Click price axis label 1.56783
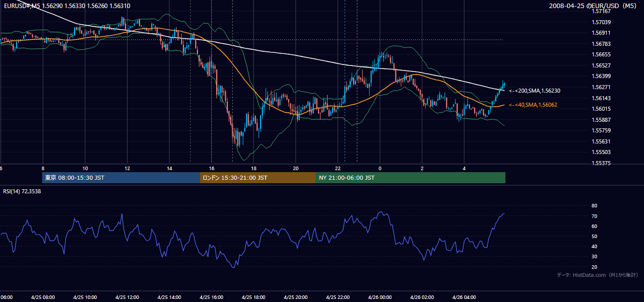The width and height of the screenshot is (644, 302). [601, 44]
